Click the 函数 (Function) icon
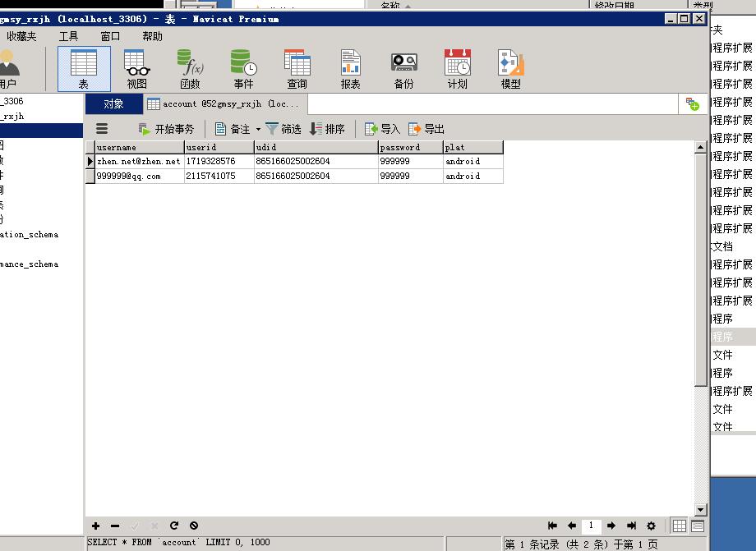 pyautogui.click(x=190, y=69)
